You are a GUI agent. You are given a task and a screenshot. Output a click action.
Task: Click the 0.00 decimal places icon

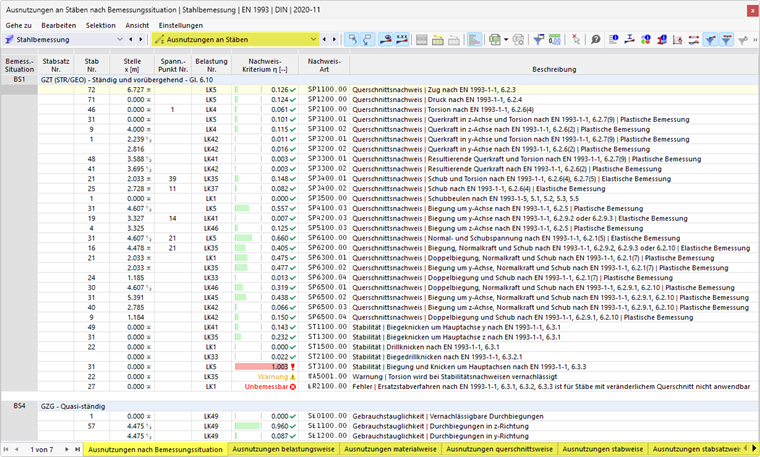click(554, 40)
